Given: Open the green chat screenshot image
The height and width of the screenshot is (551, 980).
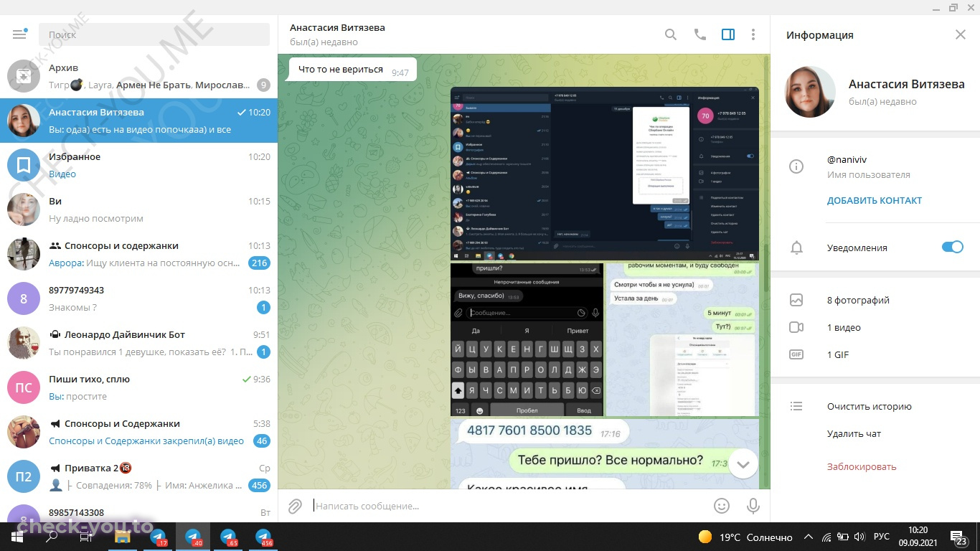Looking at the screenshot, I should click(682, 339).
